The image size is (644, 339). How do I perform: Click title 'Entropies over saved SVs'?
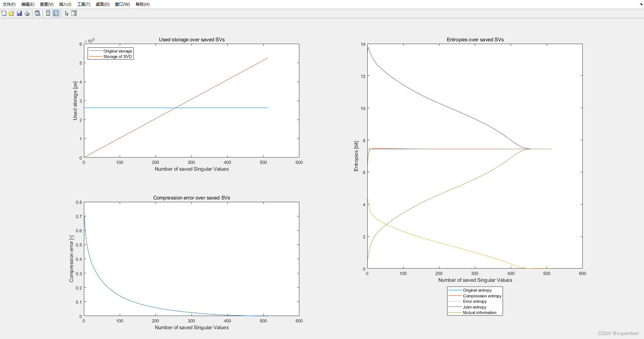[475, 40]
